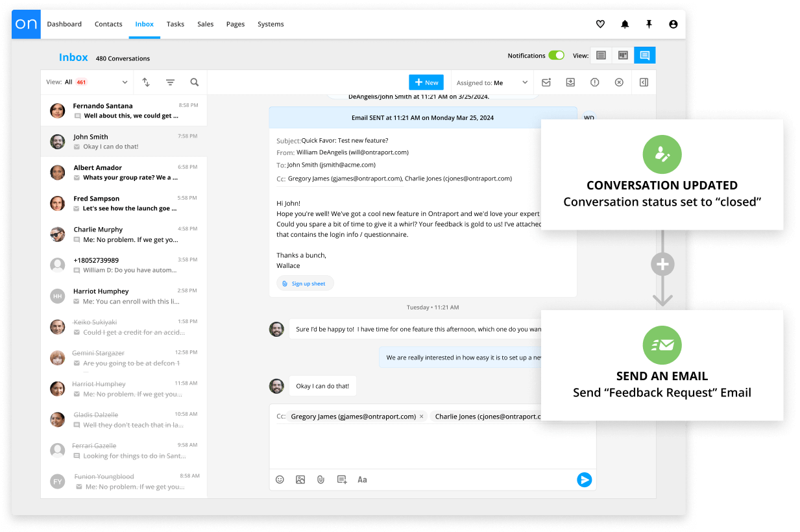The height and width of the screenshot is (532, 800).
Task: Remove Gregory James from the Cc field
Action: [x=422, y=416]
